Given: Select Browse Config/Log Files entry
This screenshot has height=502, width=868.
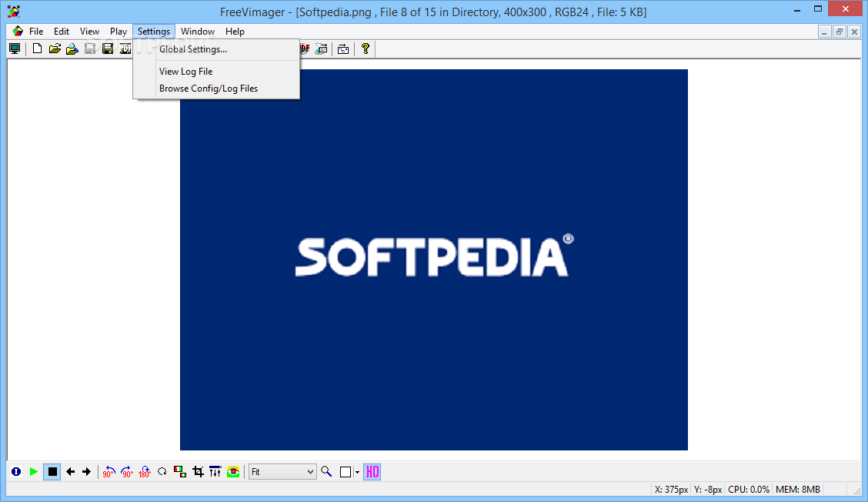Looking at the screenshot, I should pos(216,89).
